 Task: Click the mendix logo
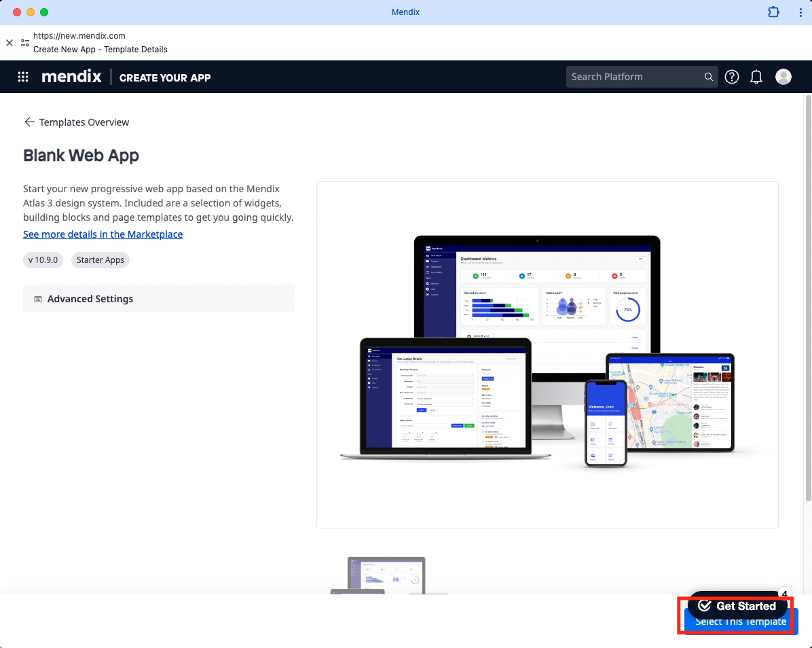point(71,77)
